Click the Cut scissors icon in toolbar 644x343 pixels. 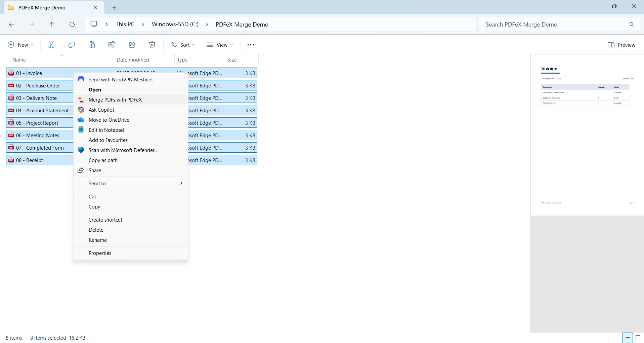[x=51, y=45]
